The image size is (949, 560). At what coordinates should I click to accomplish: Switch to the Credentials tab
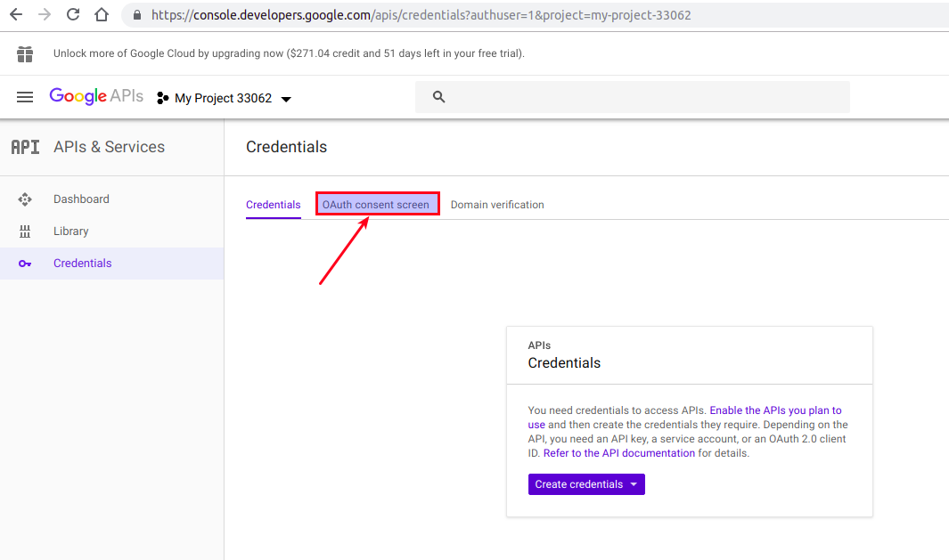[273, 205]
